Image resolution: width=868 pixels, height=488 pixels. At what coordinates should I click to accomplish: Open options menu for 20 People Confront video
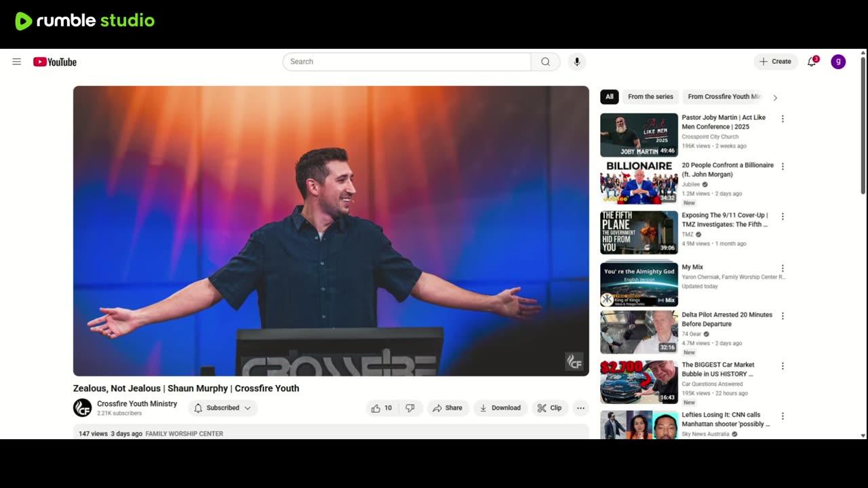pyautogui.click(x=783, y=166)
